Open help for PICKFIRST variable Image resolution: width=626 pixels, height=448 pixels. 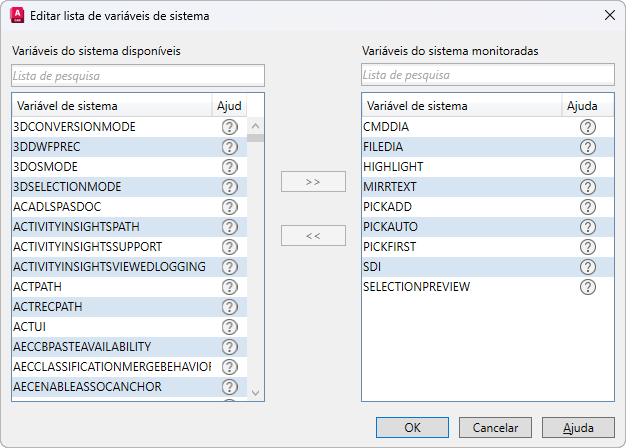click(x=587, y=247)
